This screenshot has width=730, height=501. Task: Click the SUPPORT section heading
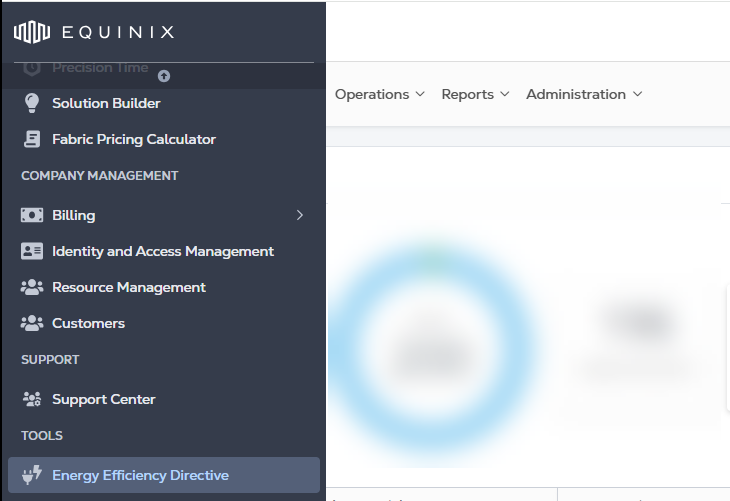(x=50, y=359)
